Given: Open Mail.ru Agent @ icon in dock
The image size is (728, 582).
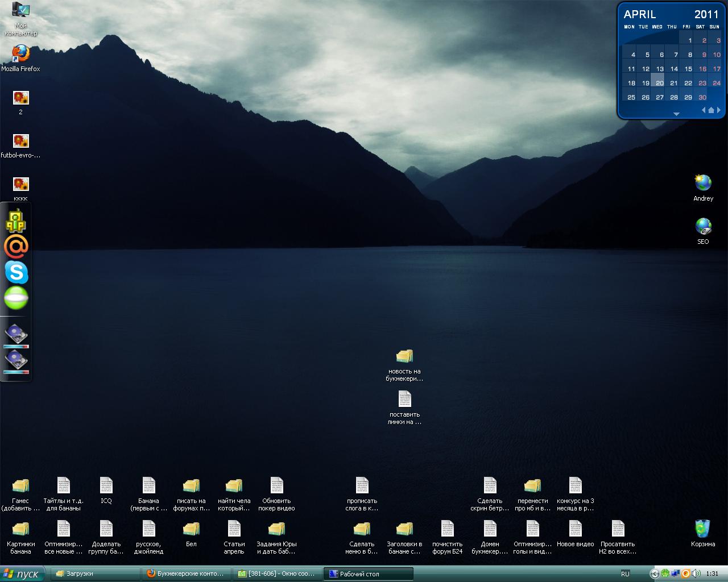Looking at the screenshot, I should 16,247.
